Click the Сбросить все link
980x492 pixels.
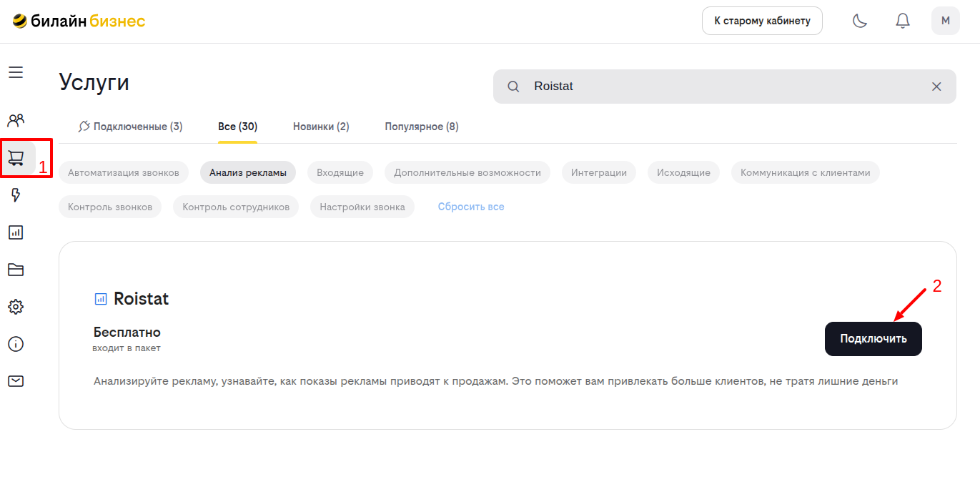[471, 207]
